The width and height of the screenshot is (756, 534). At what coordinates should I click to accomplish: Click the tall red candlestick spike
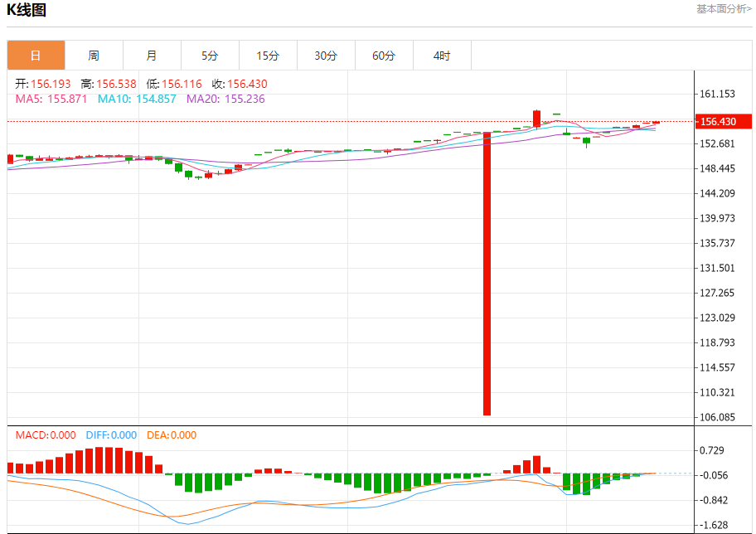pyautogui.click(x=487, y=274)
